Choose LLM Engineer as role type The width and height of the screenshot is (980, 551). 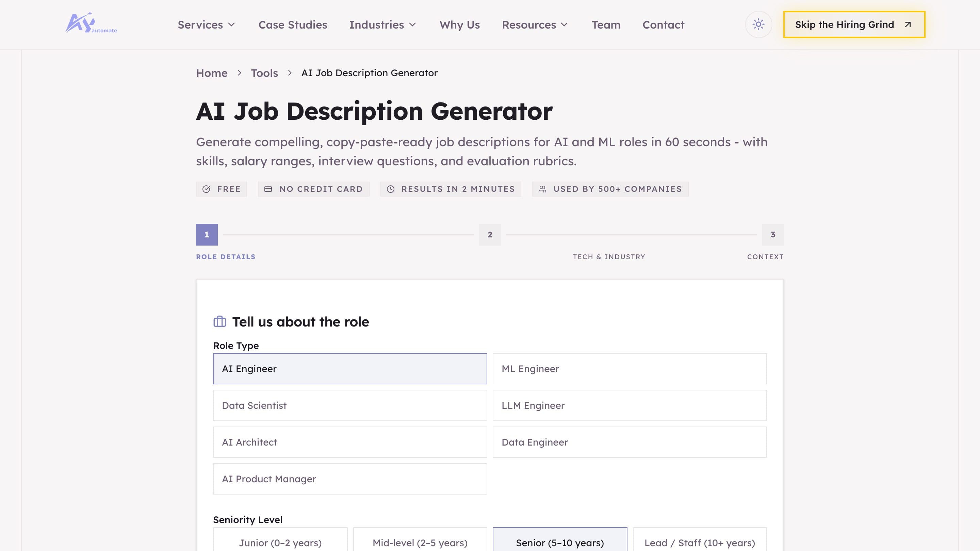pos(630,405)
